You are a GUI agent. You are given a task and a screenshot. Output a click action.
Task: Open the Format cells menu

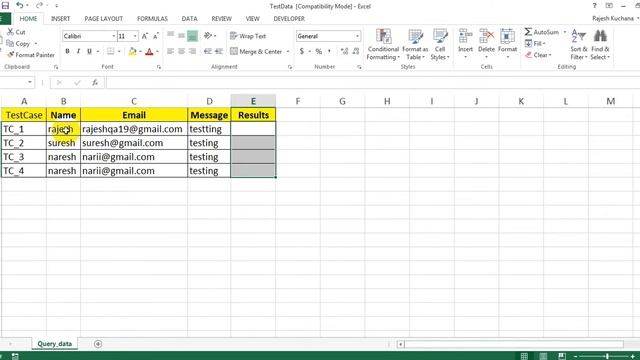point(507,44)
